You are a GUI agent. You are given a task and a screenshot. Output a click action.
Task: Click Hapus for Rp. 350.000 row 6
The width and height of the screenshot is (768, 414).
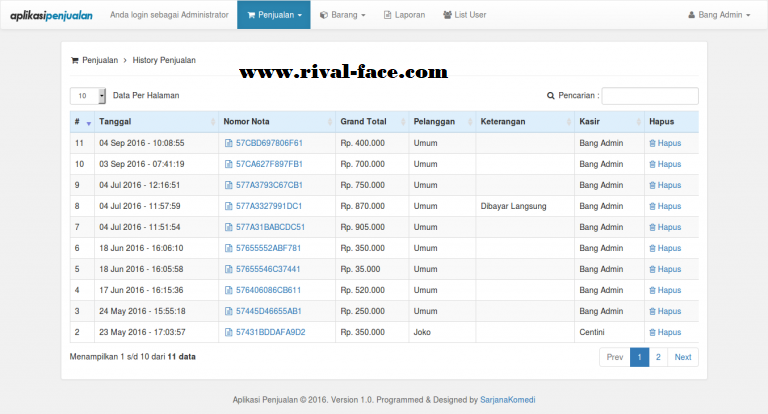pos(665,248)
